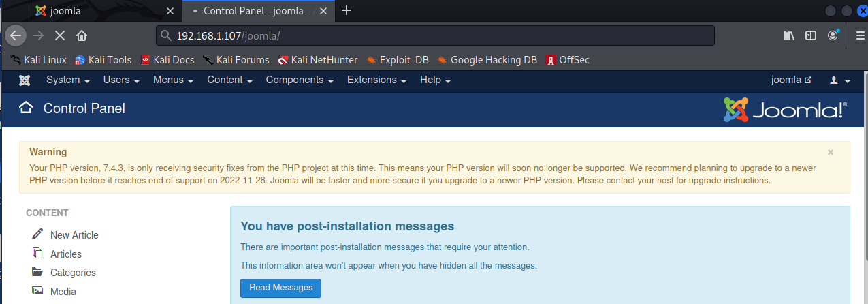
Task: Toggle the browser sidebar view
Action: [x=811, y=35]
